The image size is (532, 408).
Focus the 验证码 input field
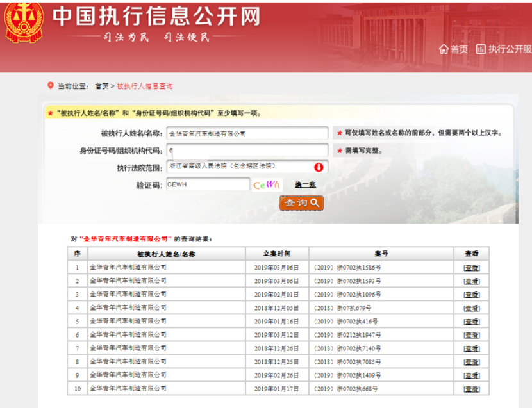(208, 184)
